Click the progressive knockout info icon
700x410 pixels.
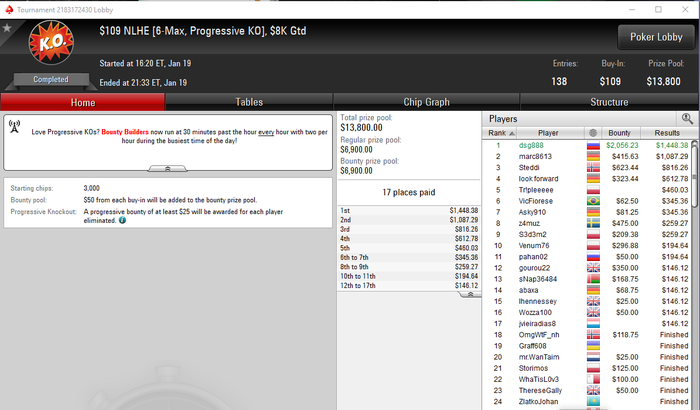(x=122, y=220)
